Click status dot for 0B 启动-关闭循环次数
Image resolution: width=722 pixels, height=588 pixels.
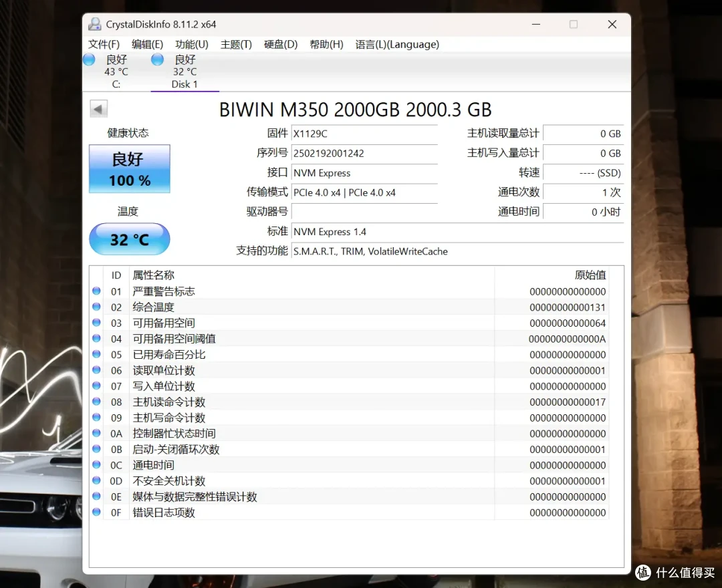[96, 448]
